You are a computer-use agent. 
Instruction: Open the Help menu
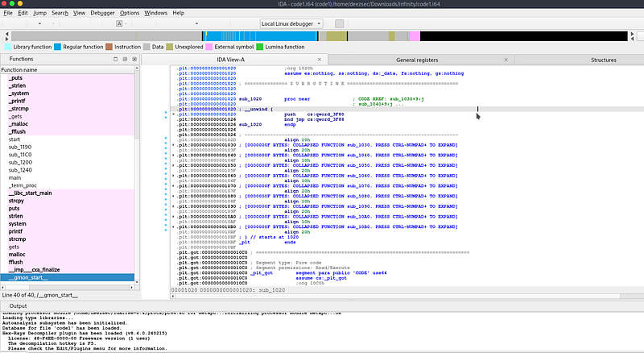tap(178, 13)
